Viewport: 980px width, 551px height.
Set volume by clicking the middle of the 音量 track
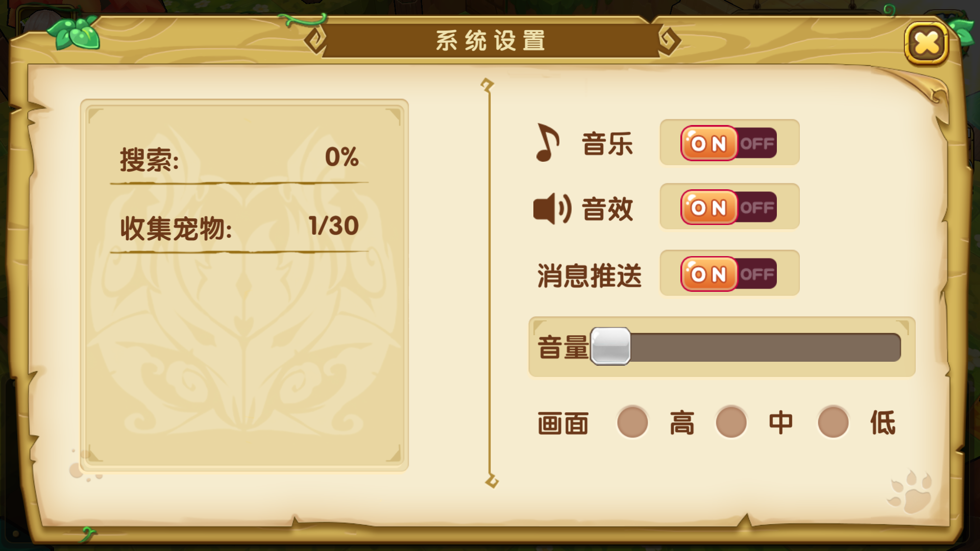pos(746,347)
